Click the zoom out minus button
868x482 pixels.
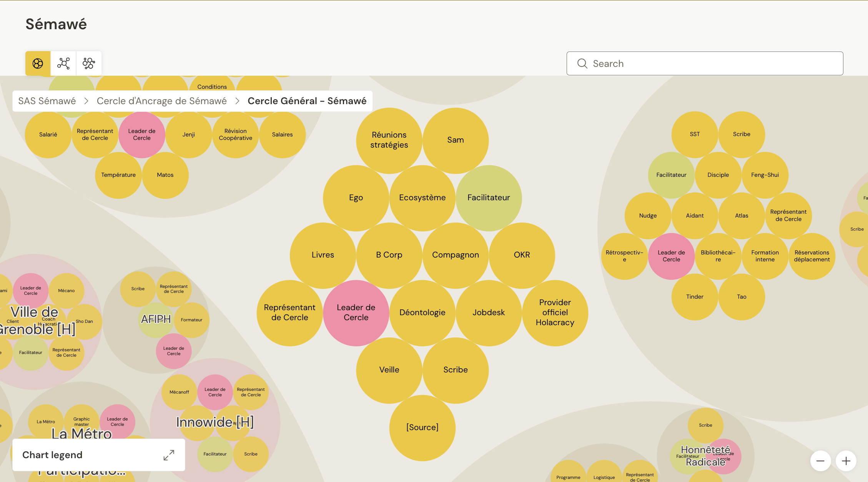click(x=820, y=461)
